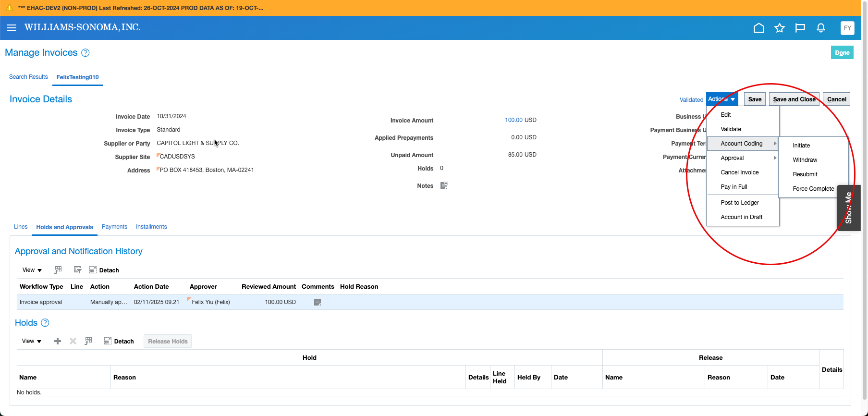Click Wrap icon in Approval History toolbar

(x=77, y=270)
